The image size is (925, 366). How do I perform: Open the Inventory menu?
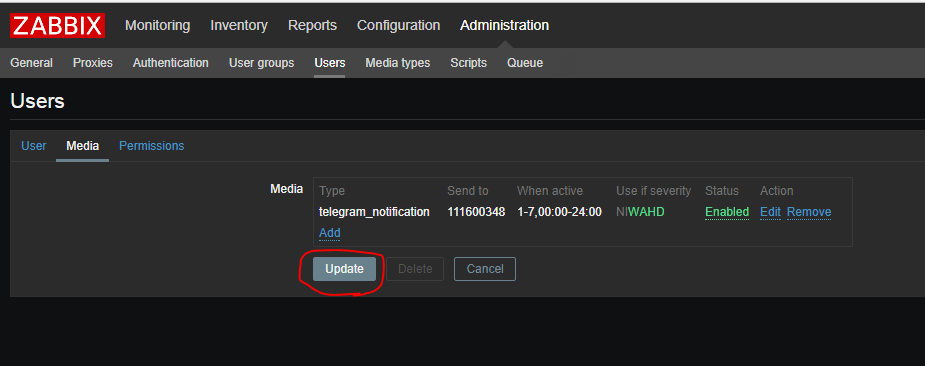coord(239,25)
